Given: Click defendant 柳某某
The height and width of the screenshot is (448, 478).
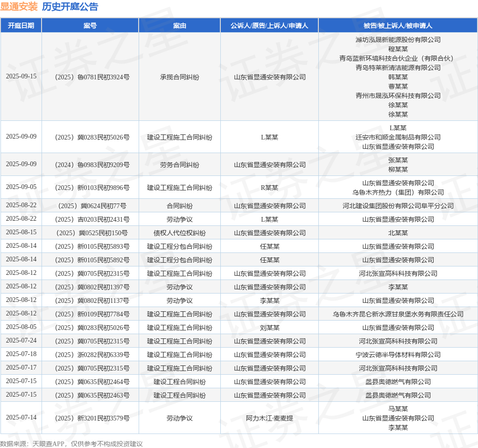Looking at the screenshot, I should (398, 169).
